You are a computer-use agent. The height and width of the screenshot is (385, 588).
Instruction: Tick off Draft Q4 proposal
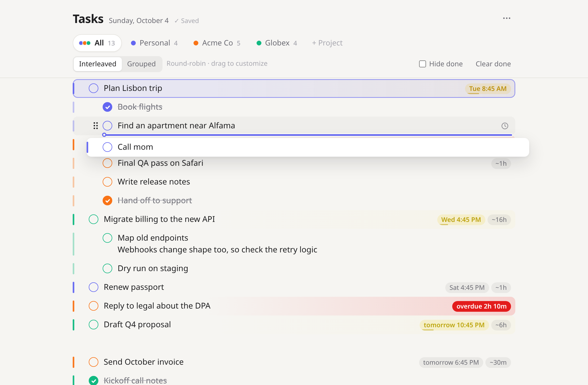click(94, 325)
